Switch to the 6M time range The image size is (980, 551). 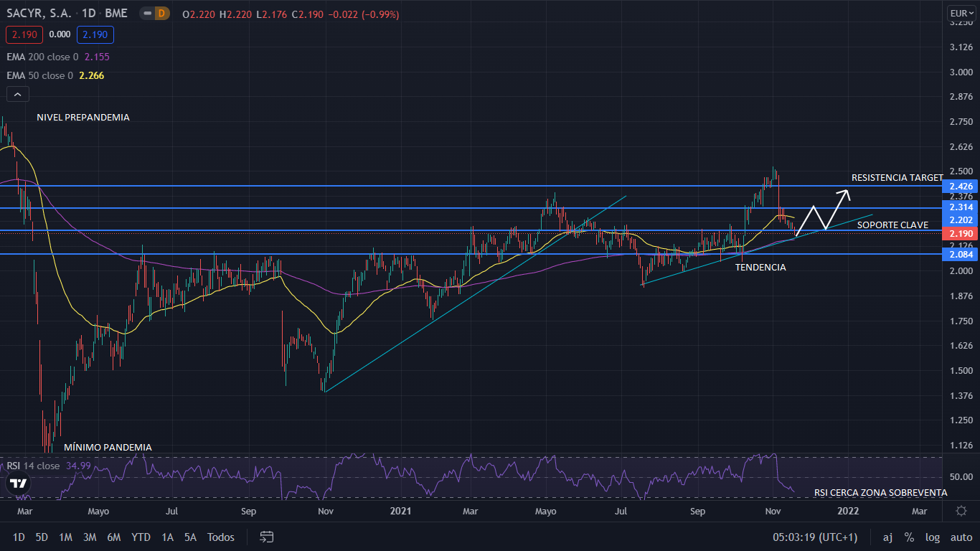(113, 537)
